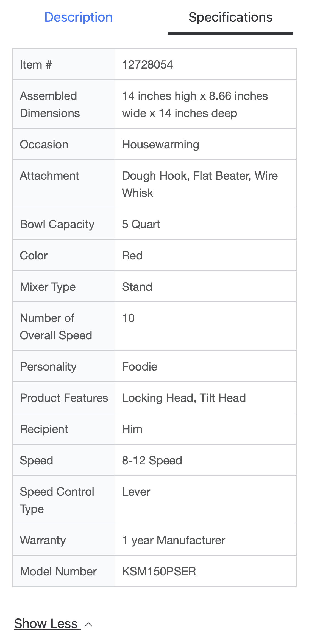Click the 8-12 Speed value
Image resolution: width=309 pixels, height=644 pixels.
point(152,461)
